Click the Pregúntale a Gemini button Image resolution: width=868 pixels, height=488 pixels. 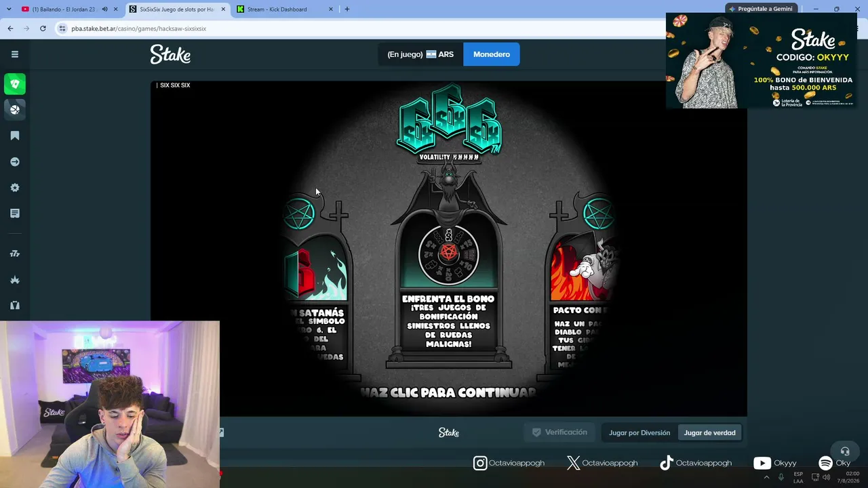coord(759,9)
